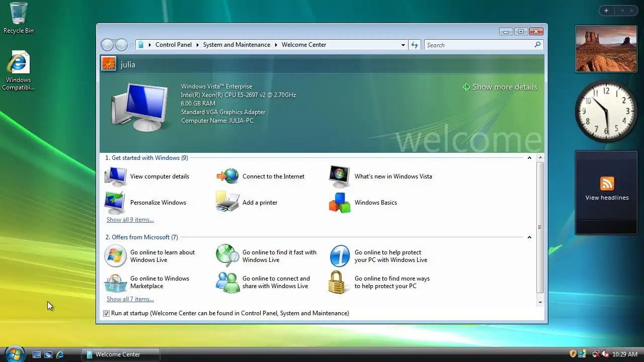
Task: Click Switch between windows in Quick Launch
Action: pos(48,354)
